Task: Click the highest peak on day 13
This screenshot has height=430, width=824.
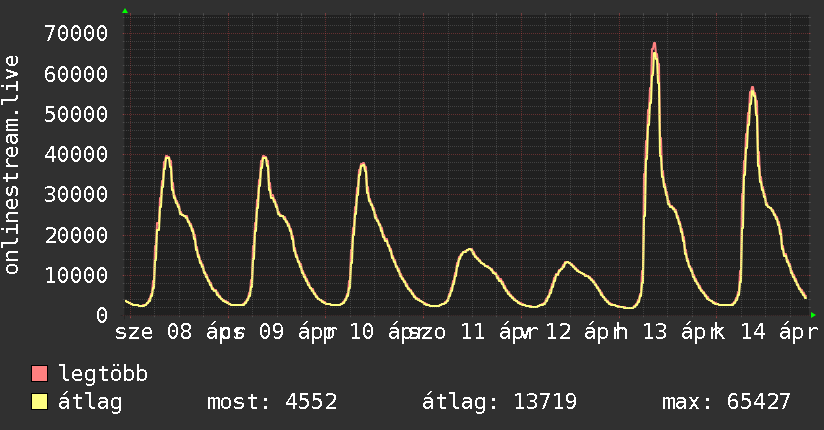Action: 654,46
